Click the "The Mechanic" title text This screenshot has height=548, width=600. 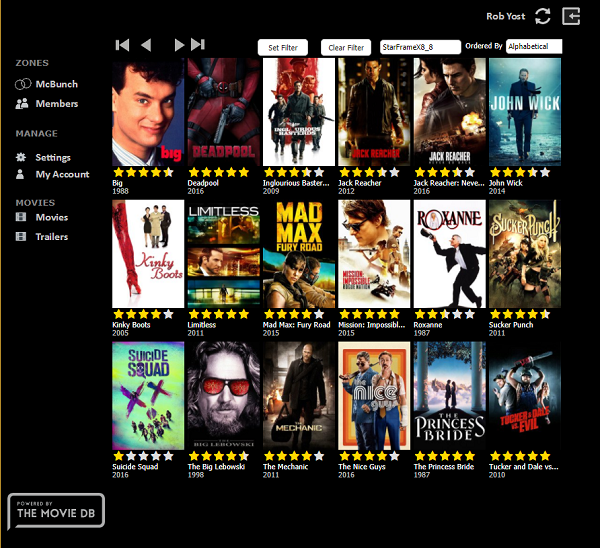285,467
